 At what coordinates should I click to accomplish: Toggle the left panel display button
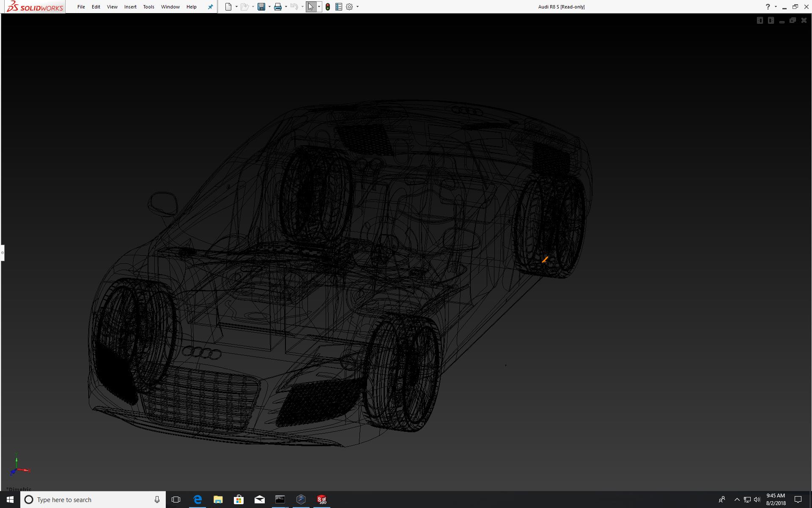(760, 20)
